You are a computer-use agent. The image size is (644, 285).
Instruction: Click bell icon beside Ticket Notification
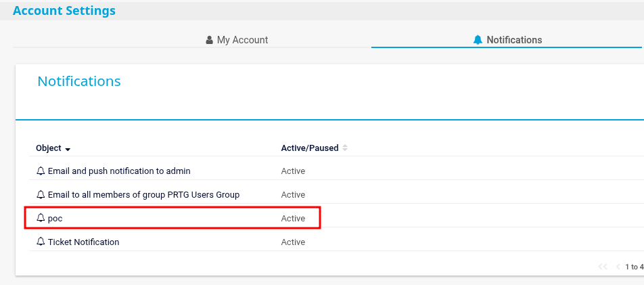click(x=41, y=242)
